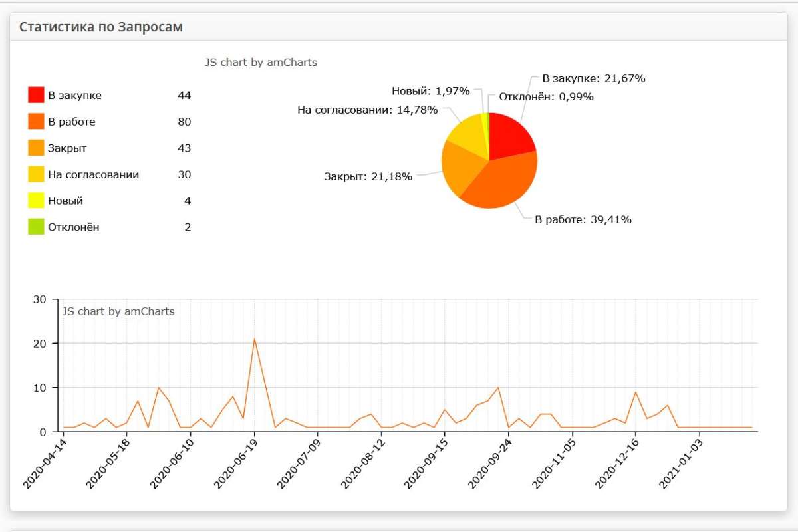Click the "Новый: 1,97%" callout label

(430, 91)
